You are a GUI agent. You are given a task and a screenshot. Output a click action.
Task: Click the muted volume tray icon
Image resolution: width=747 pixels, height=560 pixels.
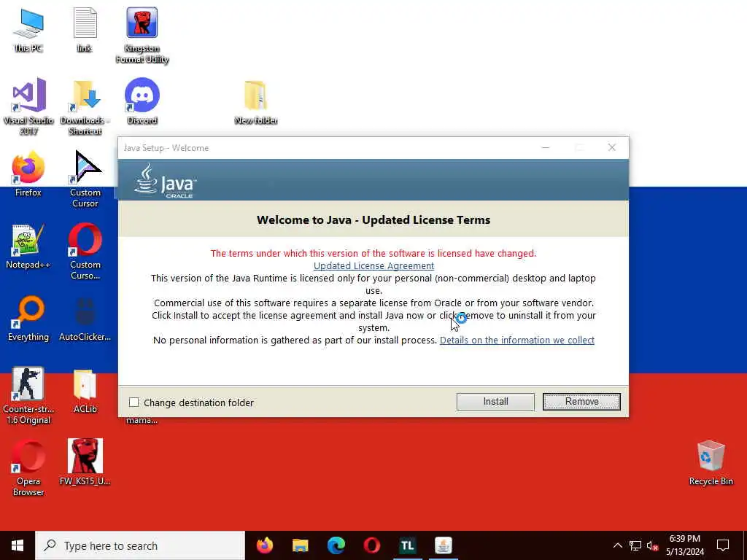click(x=653, y=545)
